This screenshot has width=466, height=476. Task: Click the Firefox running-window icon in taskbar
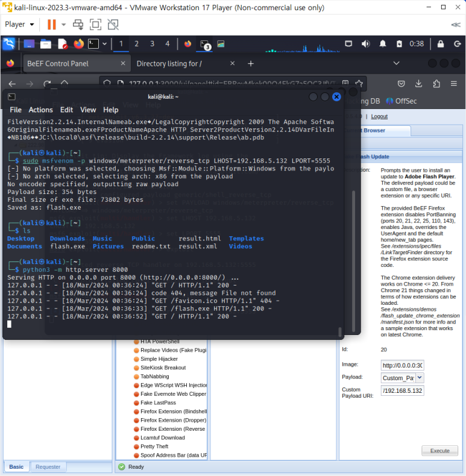(187, 44)
